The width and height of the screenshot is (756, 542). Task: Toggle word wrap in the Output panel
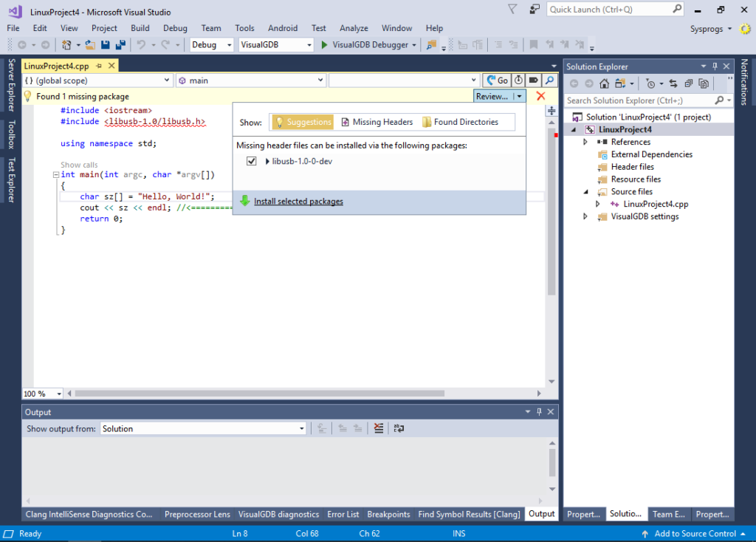pos(399,428)
